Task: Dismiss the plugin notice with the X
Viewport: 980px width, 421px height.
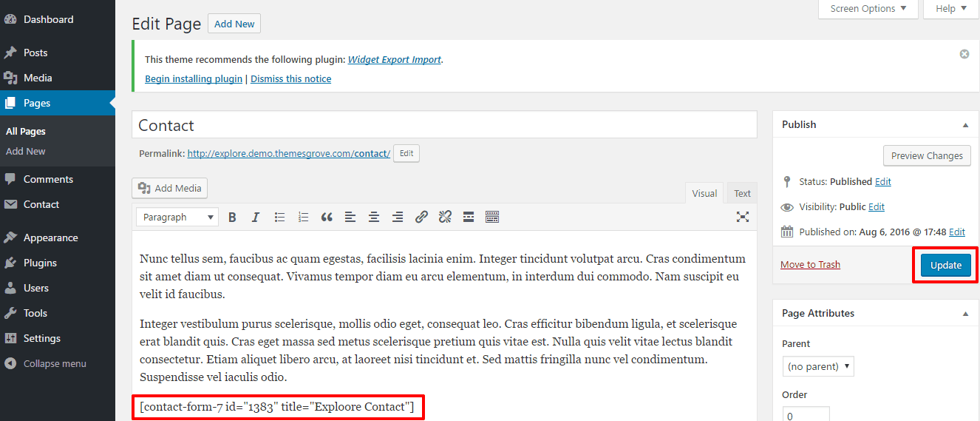Action: point(964,54)
